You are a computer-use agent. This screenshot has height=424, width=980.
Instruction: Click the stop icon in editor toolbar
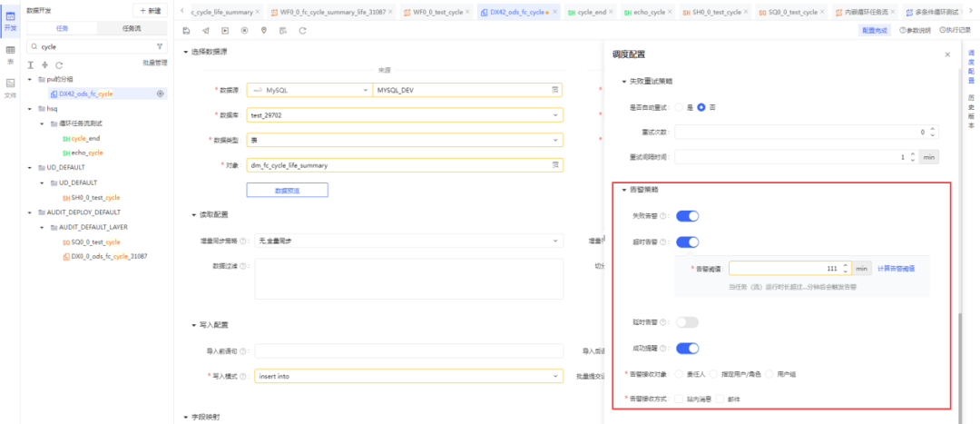244,31
